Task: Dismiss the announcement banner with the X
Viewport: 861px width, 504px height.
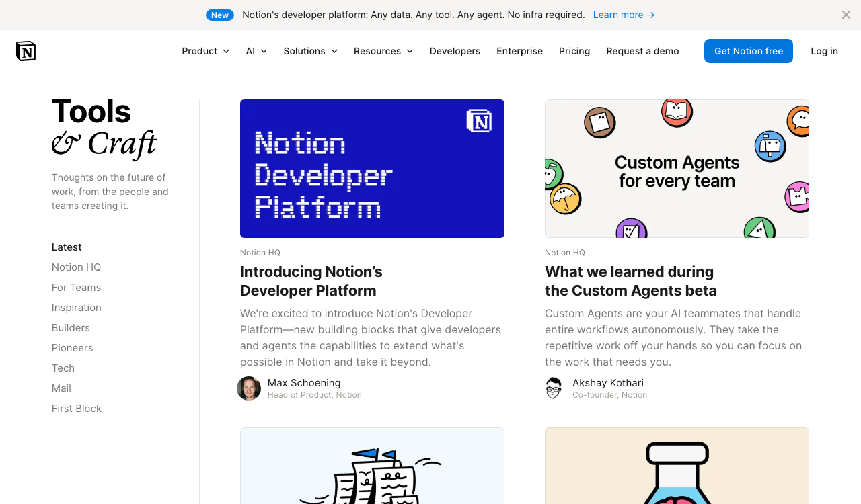Action: (x=846, y=15)
